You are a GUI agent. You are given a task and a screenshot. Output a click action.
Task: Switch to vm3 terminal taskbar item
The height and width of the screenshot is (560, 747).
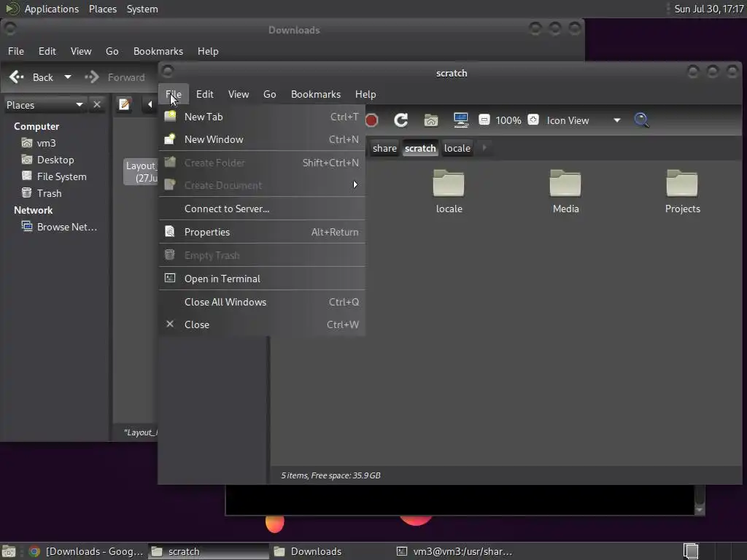click(x=455, y=551)
